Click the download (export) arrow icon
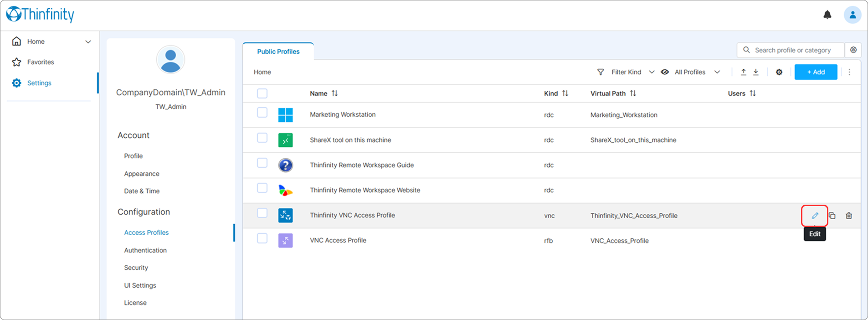Image resolution: width=868 pixels, height=320 pixels. point(756,72)
